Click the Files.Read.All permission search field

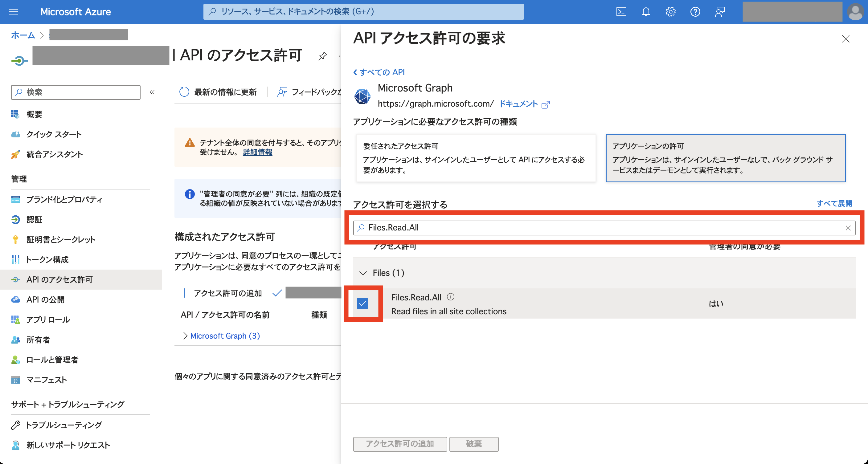click(604, 228)
